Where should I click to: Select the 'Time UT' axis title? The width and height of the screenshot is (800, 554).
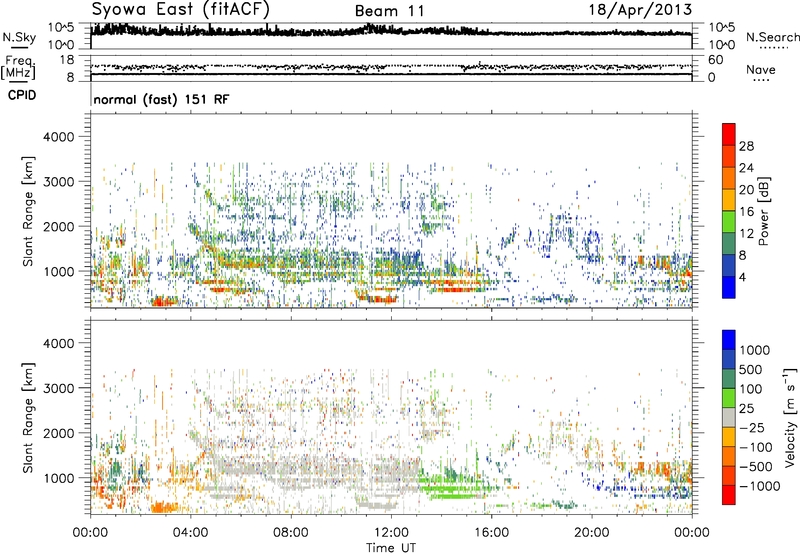391,548
